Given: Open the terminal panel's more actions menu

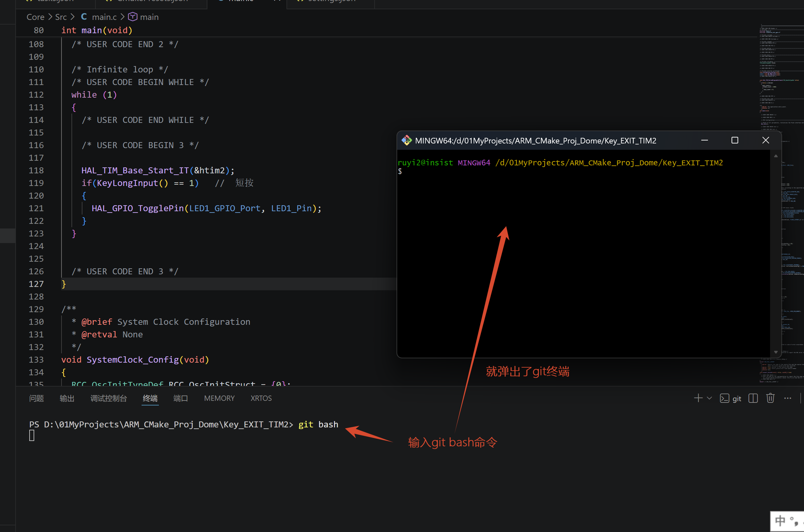Looking at the screenshot, I should tap(788, 398).
